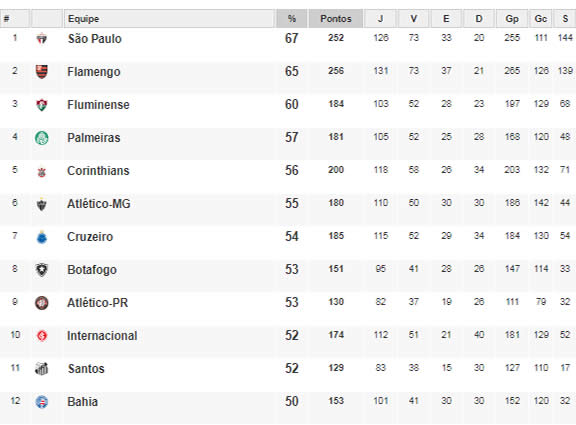This screenshot has width=576, height=425.
Task: Click the São Paulo club crest
Action: tap(42, 38)
